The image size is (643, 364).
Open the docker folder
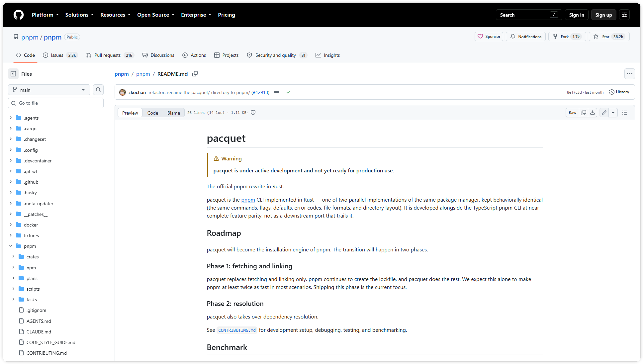pos(31,225)
